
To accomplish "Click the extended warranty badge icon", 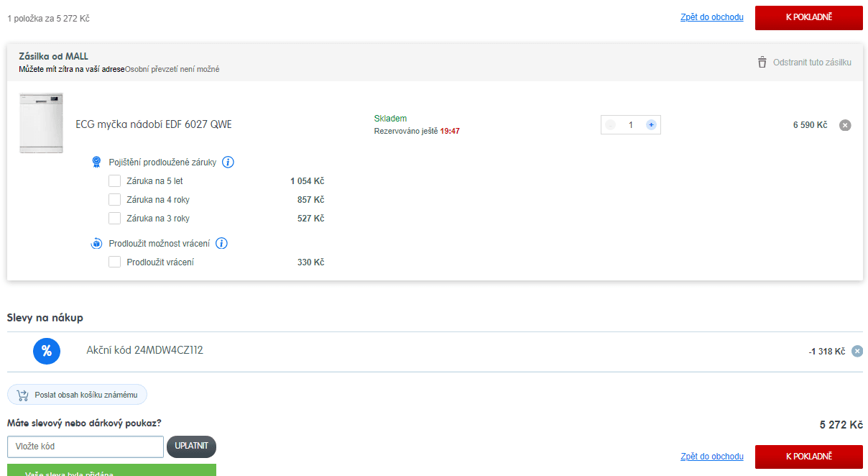I will [x=96, y=163].
